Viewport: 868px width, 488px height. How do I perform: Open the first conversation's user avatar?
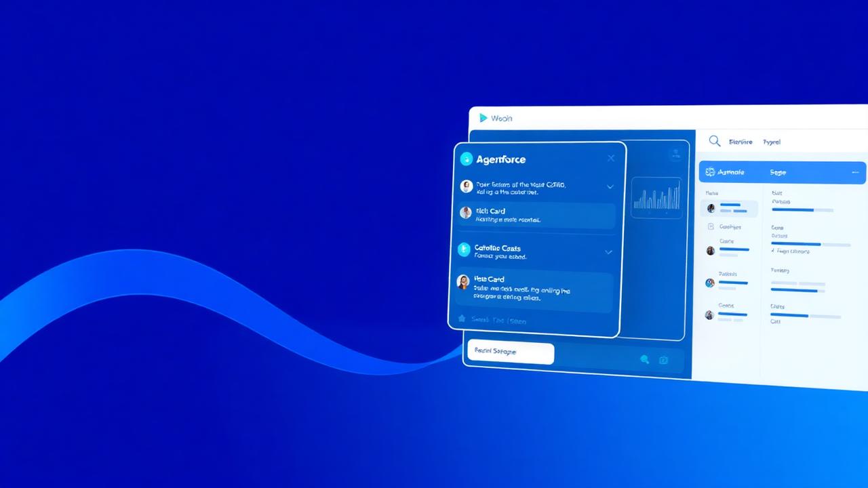point(466,186)
